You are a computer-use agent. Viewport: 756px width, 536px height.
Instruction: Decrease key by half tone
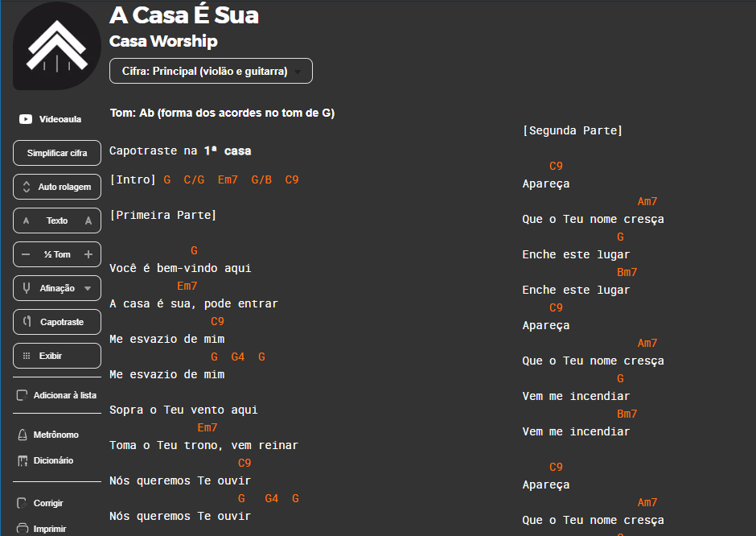point(26,254)
